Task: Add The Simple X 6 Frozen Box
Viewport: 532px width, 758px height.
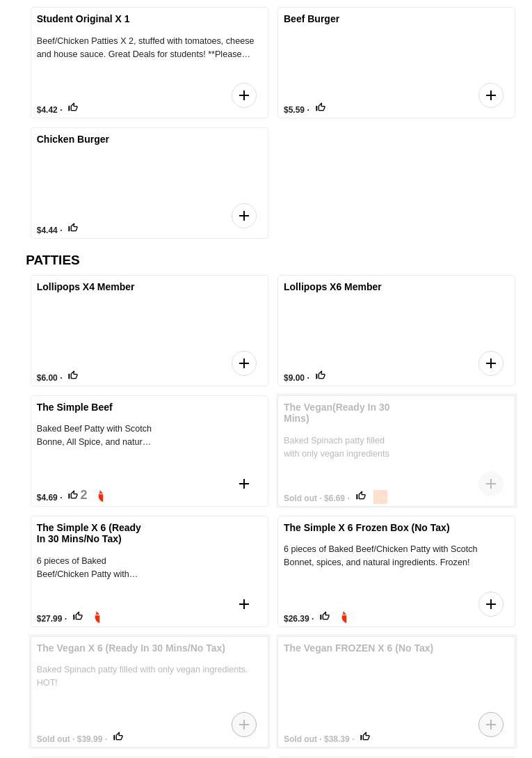Action: click(x=491, y=603)
